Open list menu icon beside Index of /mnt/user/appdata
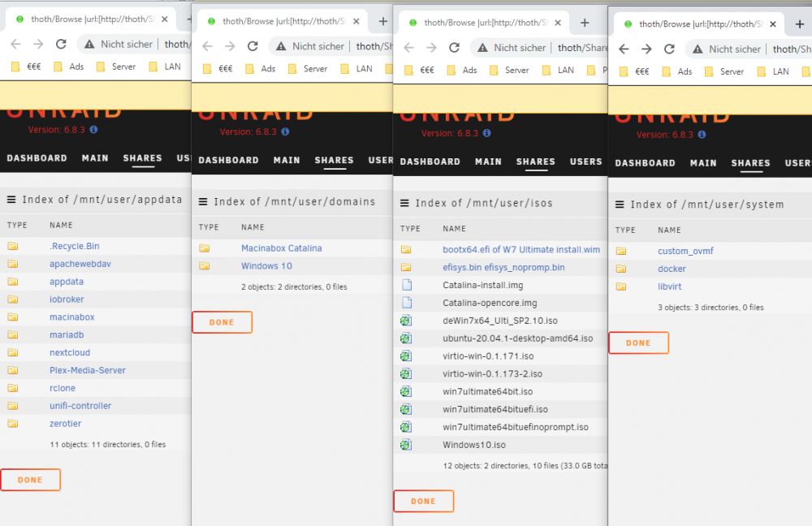812x526 pixels. 11,200
